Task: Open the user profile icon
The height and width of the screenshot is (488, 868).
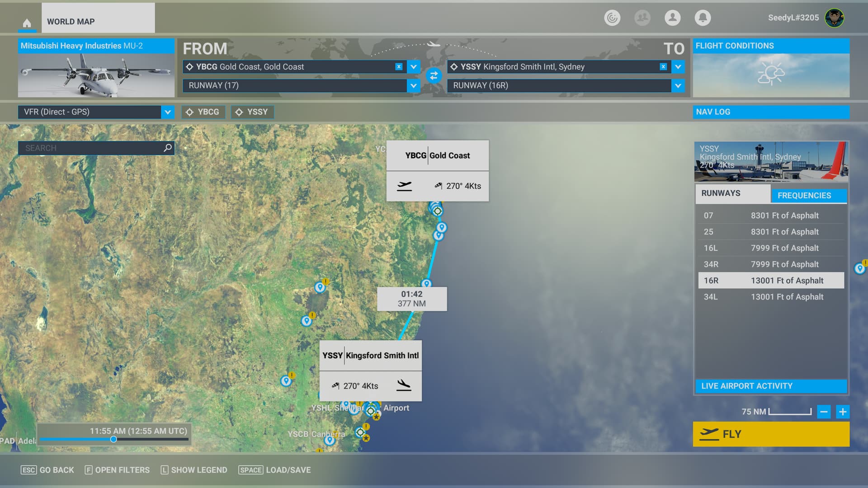Action: (x=672, y=18)
